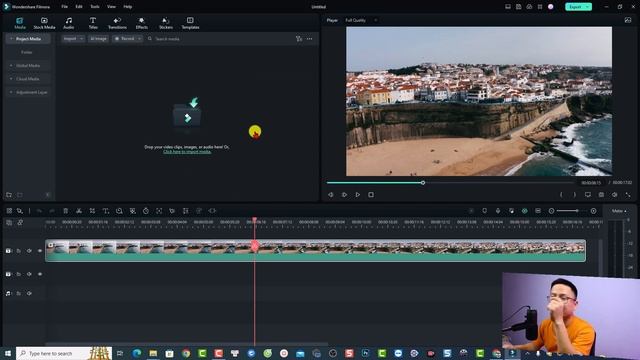Open the snapshot image icon in player header
The width and height of the screenshot is (640, 360).
[628, 20]
